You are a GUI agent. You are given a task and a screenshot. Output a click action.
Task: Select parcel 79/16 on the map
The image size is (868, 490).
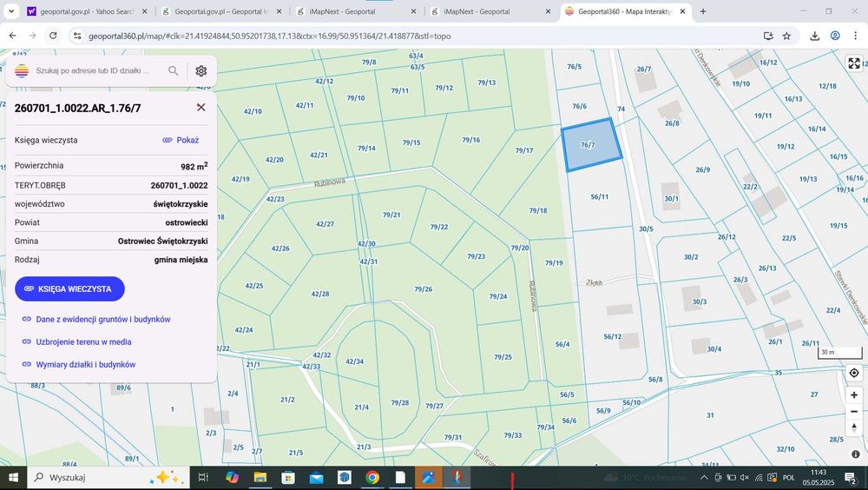[471, 140]
